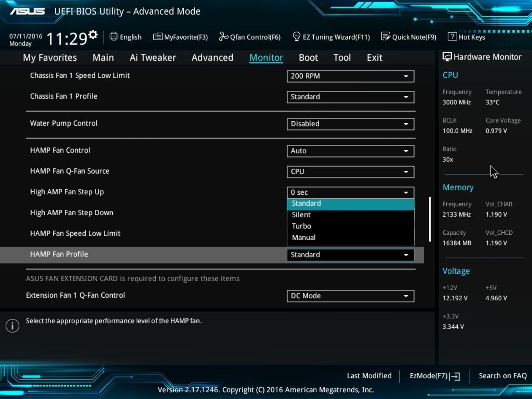The image size is (532, 399).
Task: Choose Silent in the profile list
Action: tap(350, 215)
